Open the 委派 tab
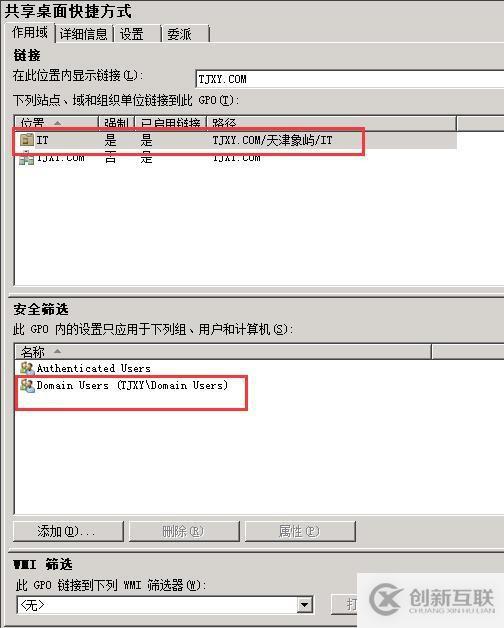 [x=185, y=34]
